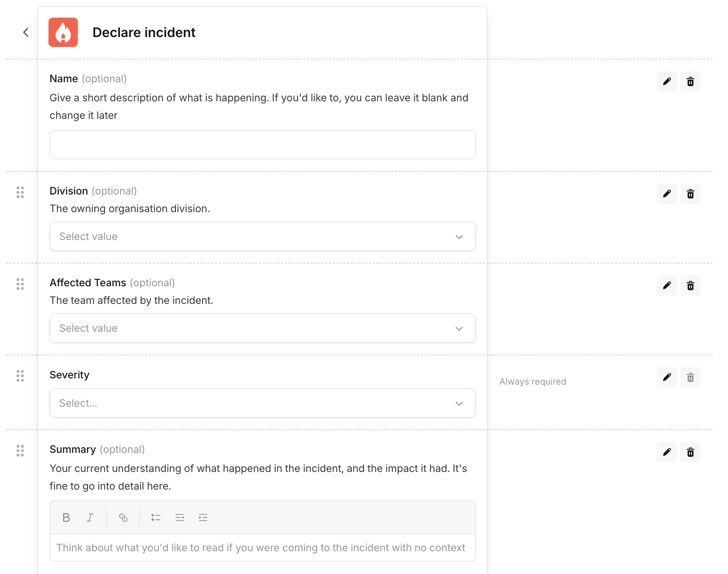Screen dimensions: 728x574
Task: Open the Affected Teams select dropdown
Action: tap(262, 328)
